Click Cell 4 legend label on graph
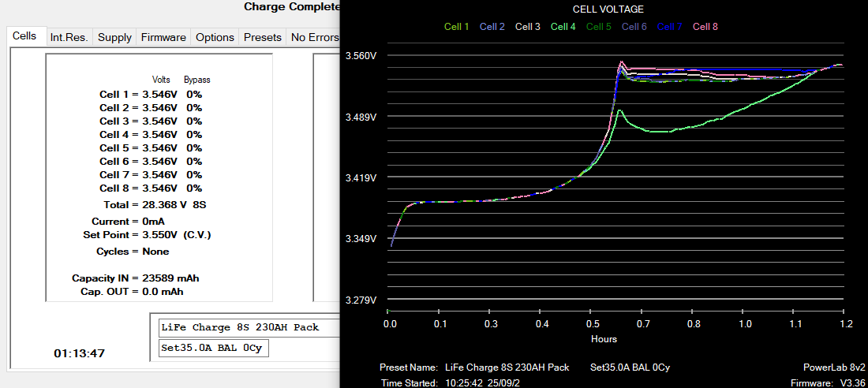Viewport: 868px width, 388px height. click(563, 27)
